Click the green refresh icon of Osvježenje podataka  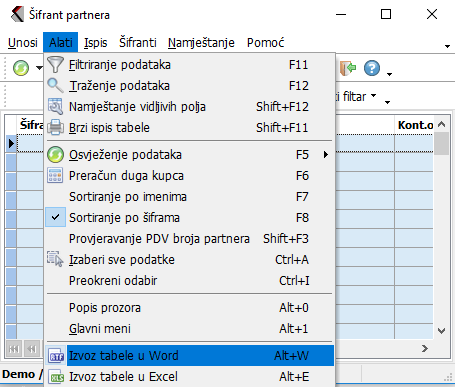click(55, 155)
